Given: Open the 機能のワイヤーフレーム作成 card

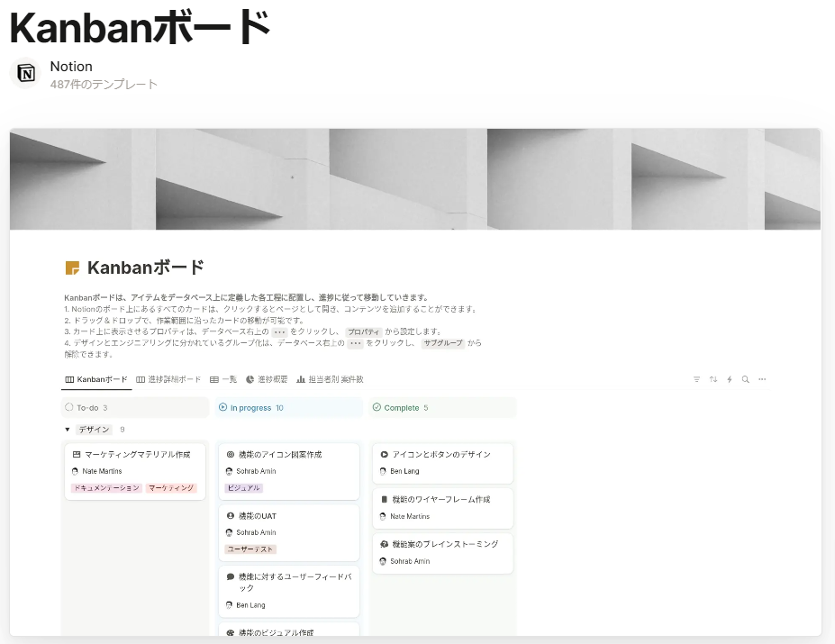Looking at the screenshot, I should tap(442, 508).
